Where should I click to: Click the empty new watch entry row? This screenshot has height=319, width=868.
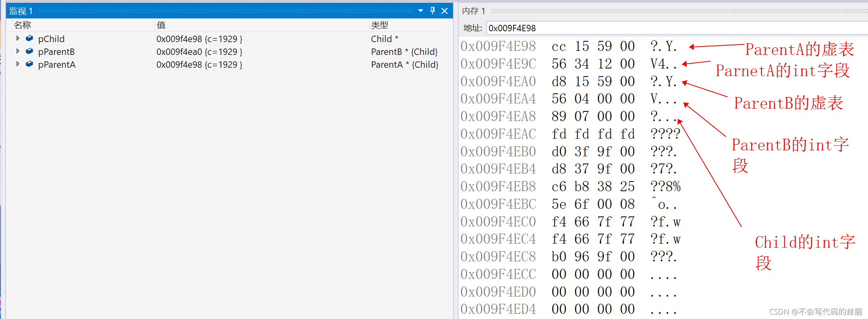(x=227, y=77)
